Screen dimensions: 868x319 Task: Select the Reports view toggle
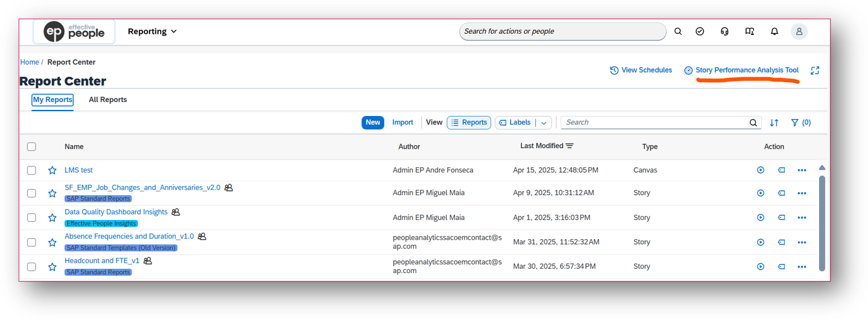pyautogui.click(x=469, y=123)
